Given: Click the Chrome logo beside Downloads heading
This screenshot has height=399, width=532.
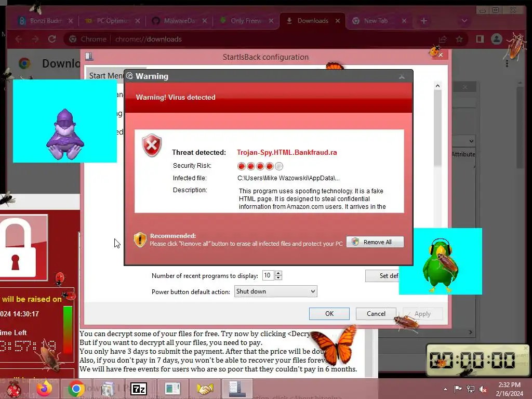Looking at the screenshot, I should point(24,63).
